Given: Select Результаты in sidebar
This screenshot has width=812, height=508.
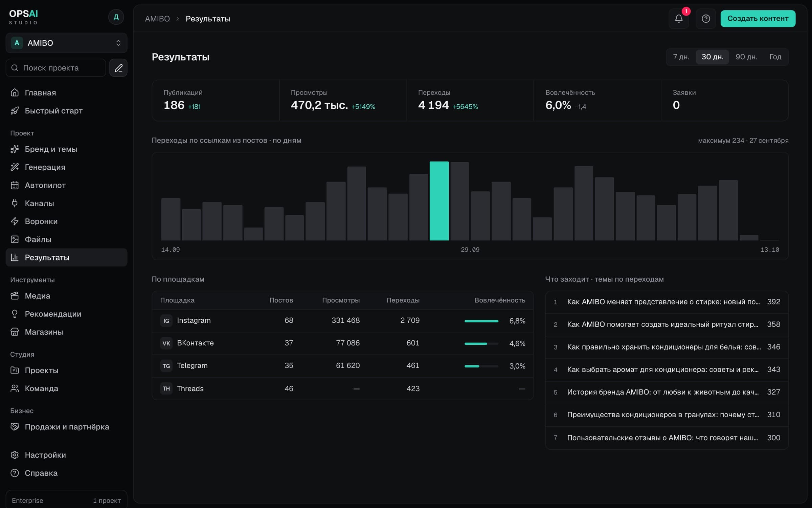Looking at the screenshot, I should (x=67, y=257).
